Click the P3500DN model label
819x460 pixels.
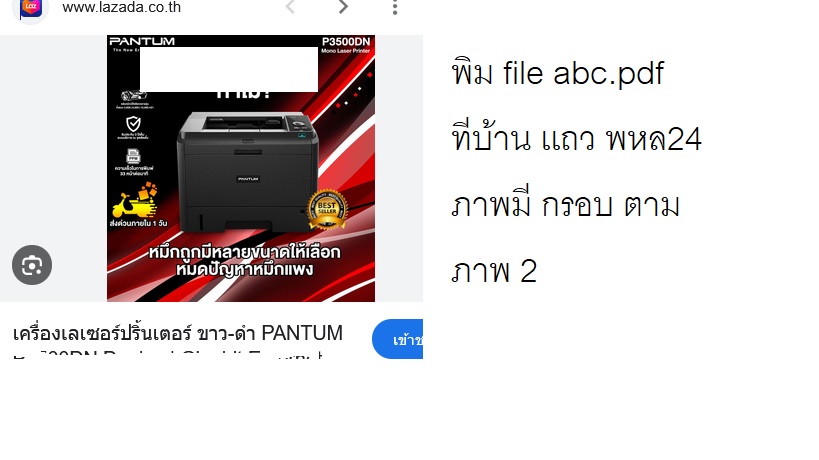(x=346, y=42)
